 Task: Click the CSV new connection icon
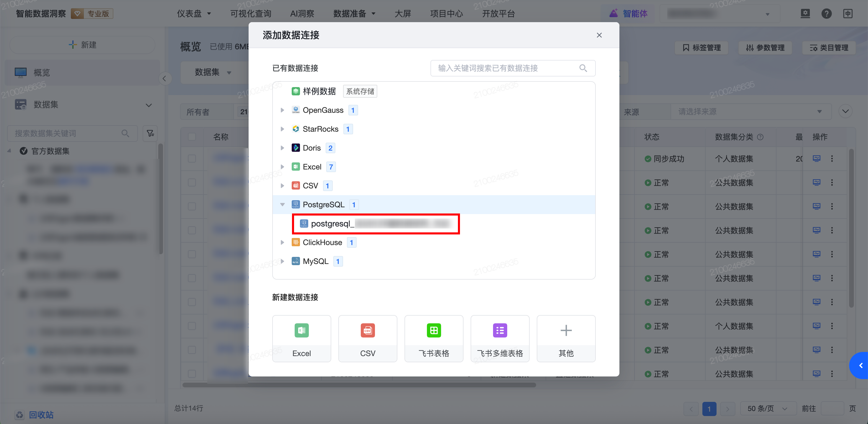367,330
